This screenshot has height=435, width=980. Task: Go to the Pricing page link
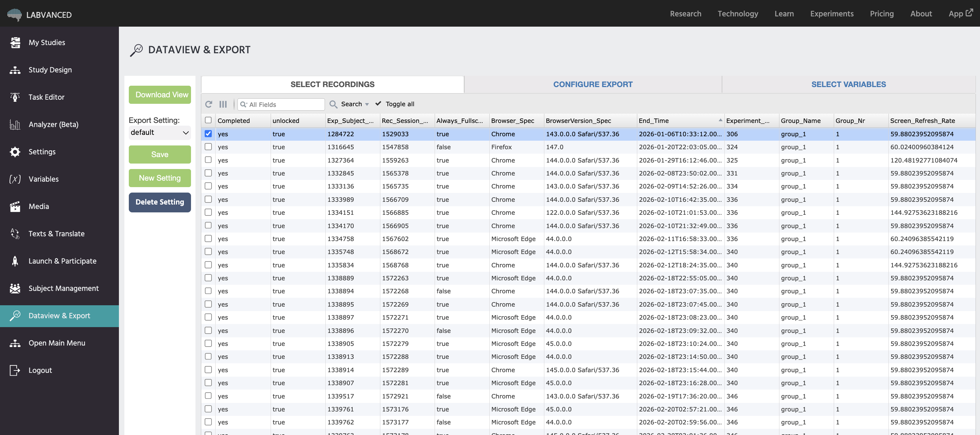point(882,14)
